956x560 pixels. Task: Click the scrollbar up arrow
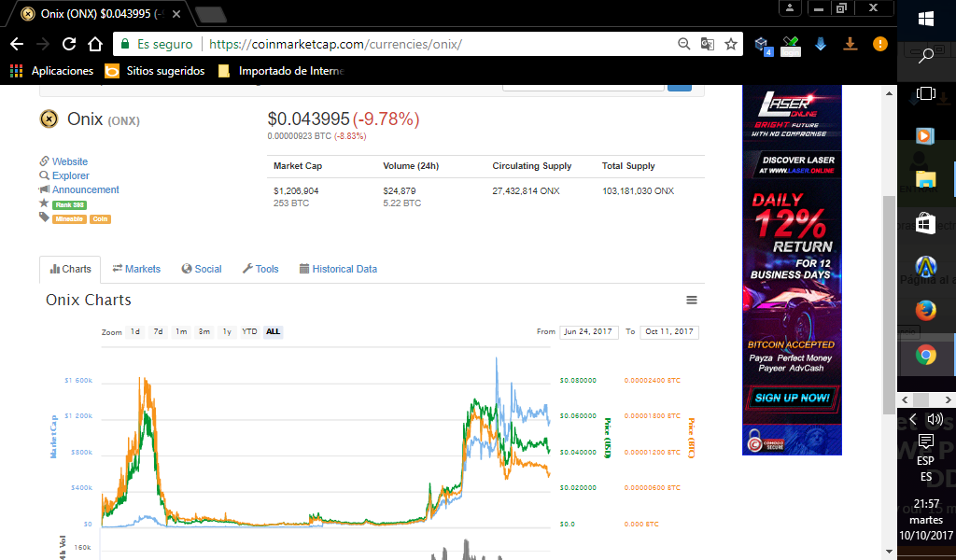click(x=889, y=93)
